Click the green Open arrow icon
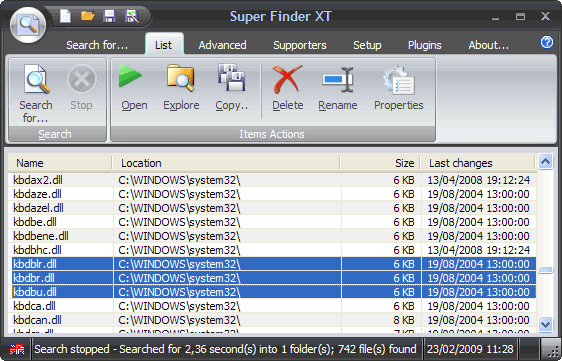The height and width of the screenshot is (361, 562). coord(130,76)
